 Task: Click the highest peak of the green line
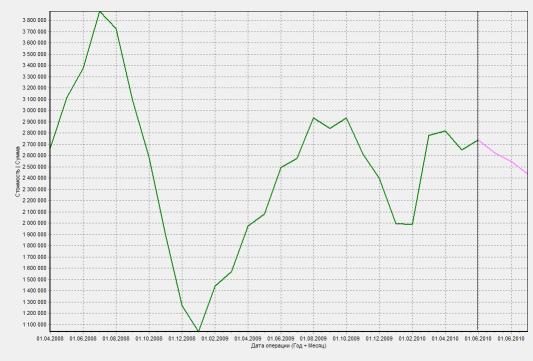coord(100,12)
